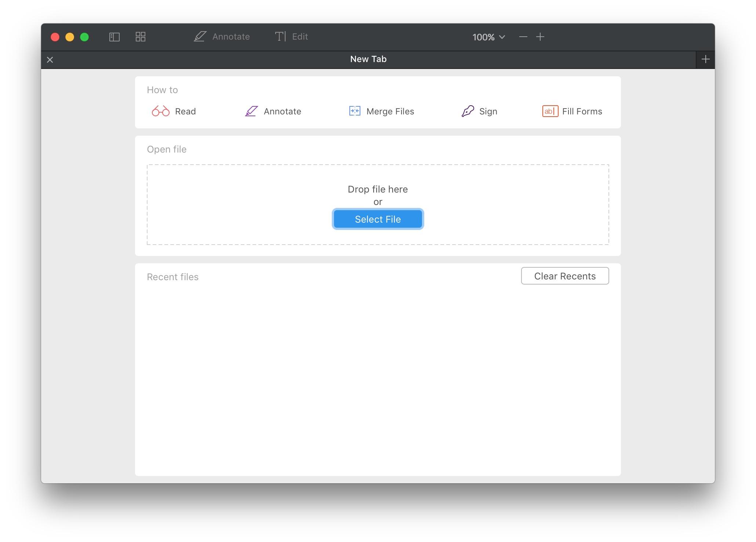Open the Read glasses how-to icon
The height and width of the screenshot is (542, 756).
pyautogui.click(x=161, y=111)
